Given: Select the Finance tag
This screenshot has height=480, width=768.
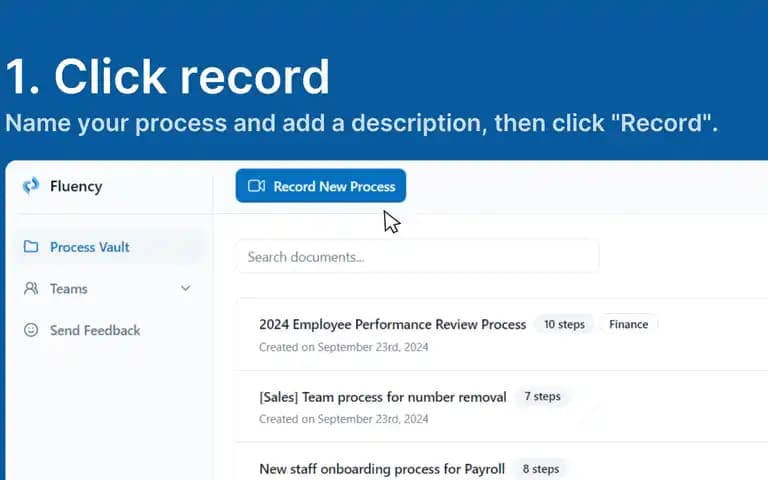Looking at the screenshot, I should (628, 324).
